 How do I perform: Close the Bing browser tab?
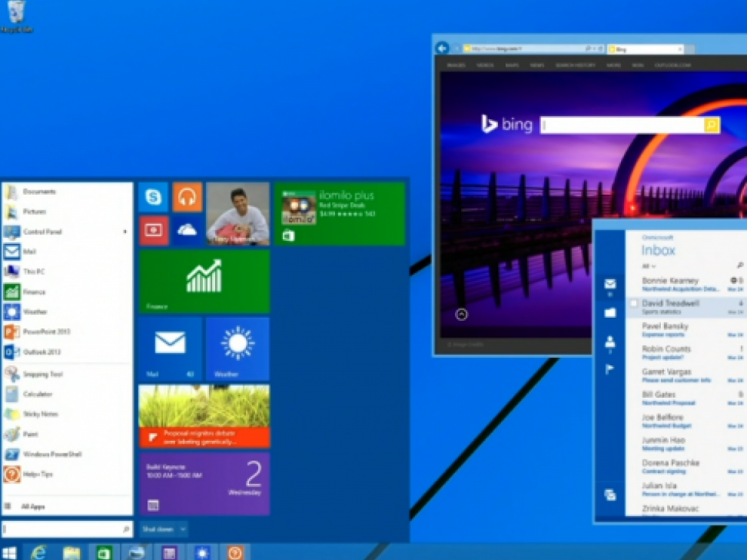pyautogui.click(x=680, y=49)
